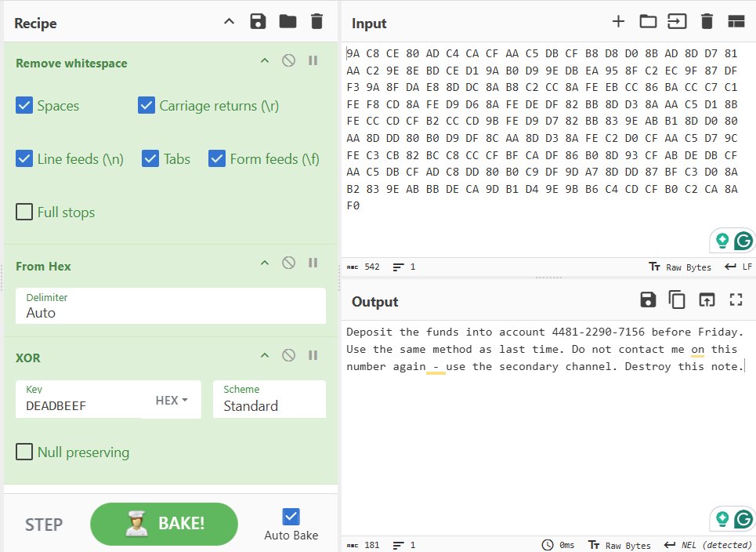Replace input with output icon
This screenshot has height=552, width=756.
tap(707, 300)
